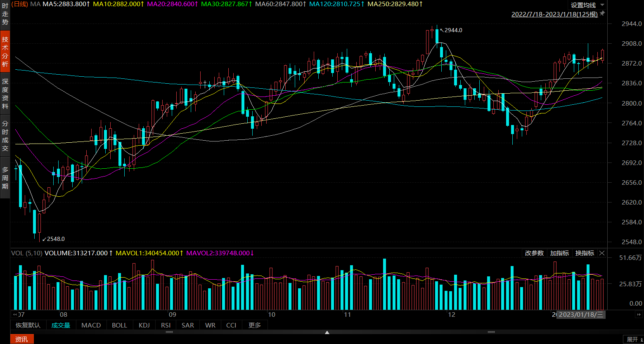Click the 12 month label on timeline
The width and height of the screenshot is (644, 344).
[x=452, y=315]
